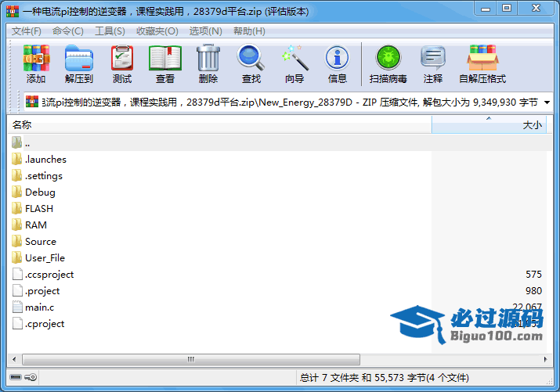Viewport: 560px width, 392px height.
Task: Select the User_File folder icon
Action: click(x=16, y=257)
